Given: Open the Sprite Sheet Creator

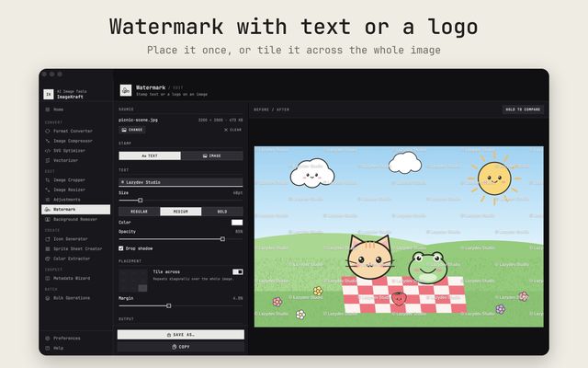Looking at the screenshot, I should [75, 248].
